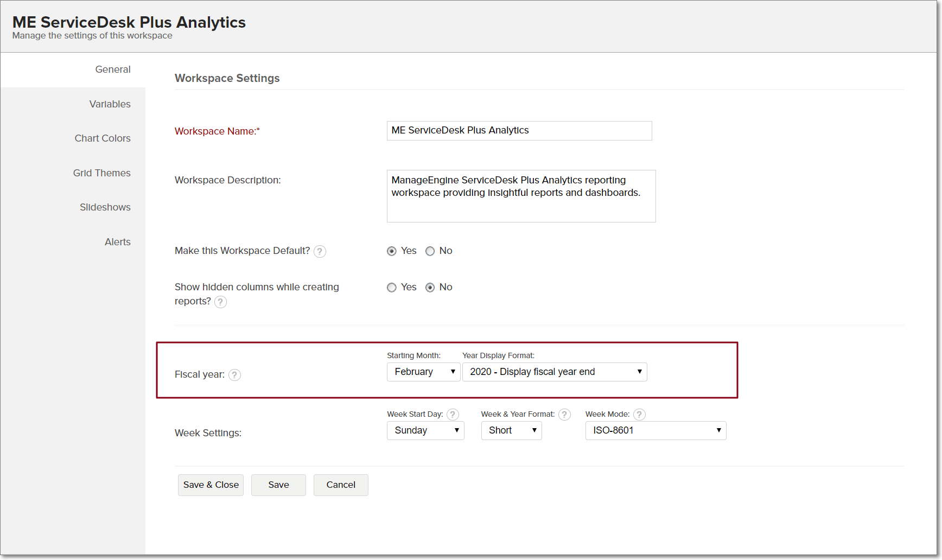This screenshot has width=942, height=560.
Task: Click into the Workspace Name text field
Action: click(519, 131)
